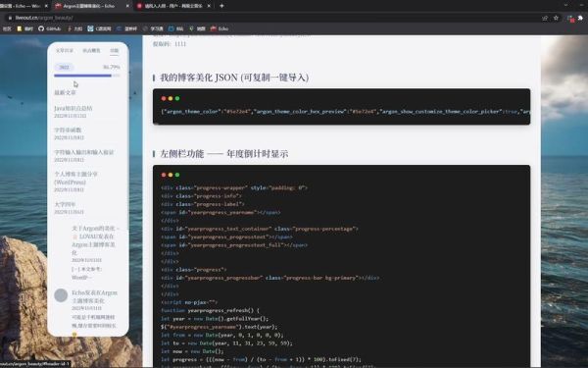Viewport: 588px width, 368px height.
Task: Close the Argon theme browser tab
Action: coord(127,6)
